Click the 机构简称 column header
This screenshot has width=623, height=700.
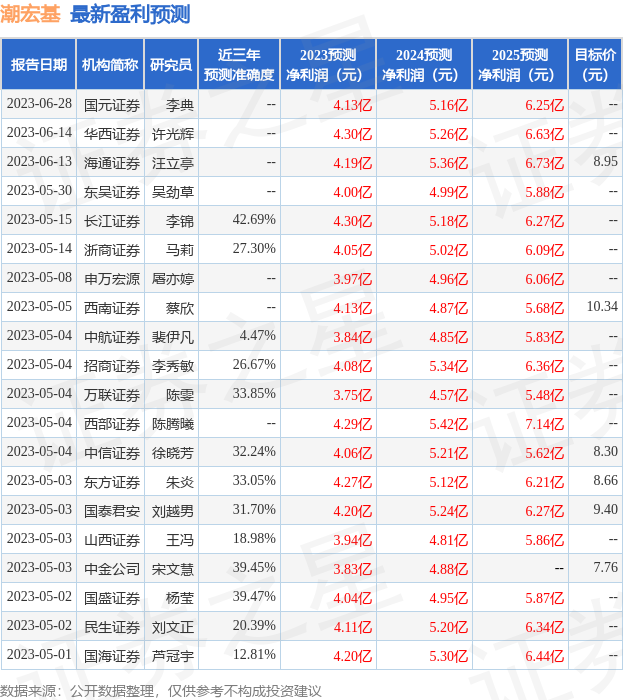(110, 64)
